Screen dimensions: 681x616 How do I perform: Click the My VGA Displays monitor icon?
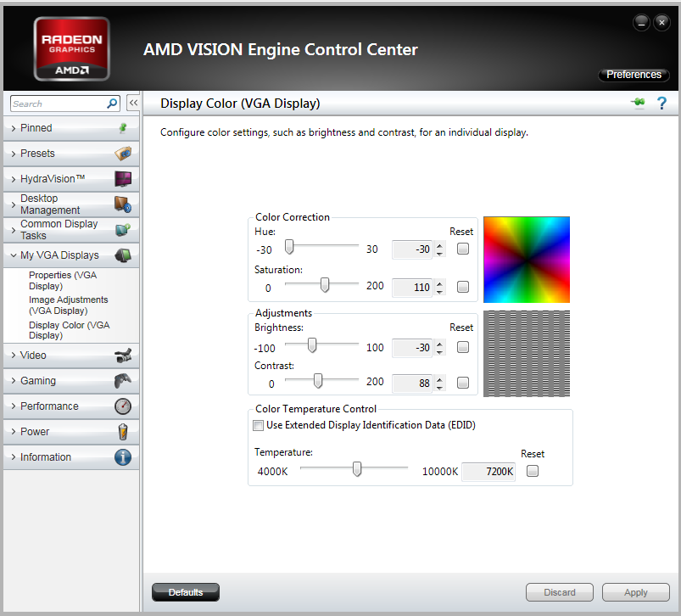(123, 255)
